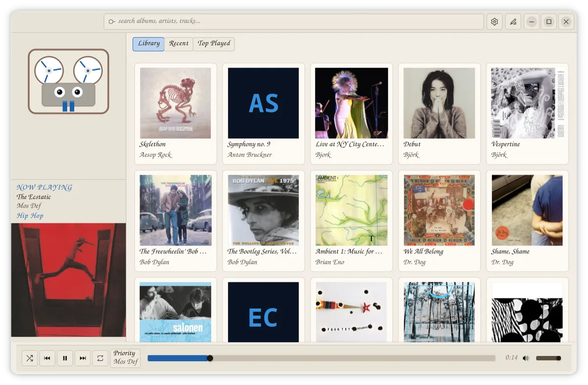This screenshot has height=385, width=588.
Task: Click the Vespertine album title
Action: pos(506,144)
